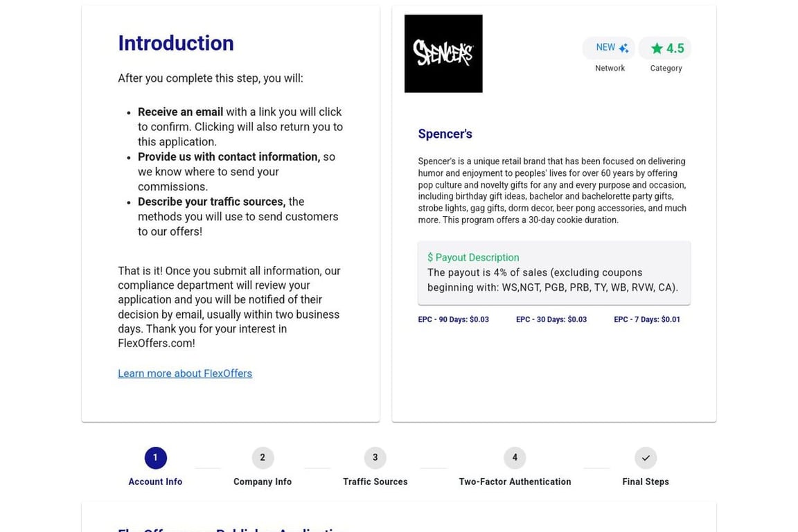Click the Final Steps label
Viewport: 798px width, 532px height.
pyautogui.click(x=646, y=481)
